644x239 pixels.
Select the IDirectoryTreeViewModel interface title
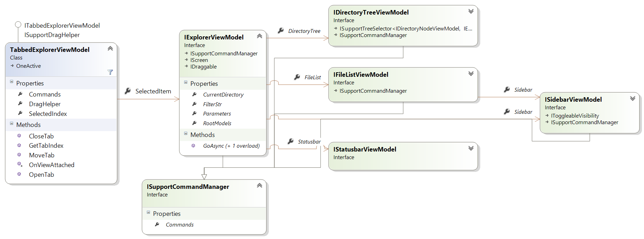(x=371, y=12)
